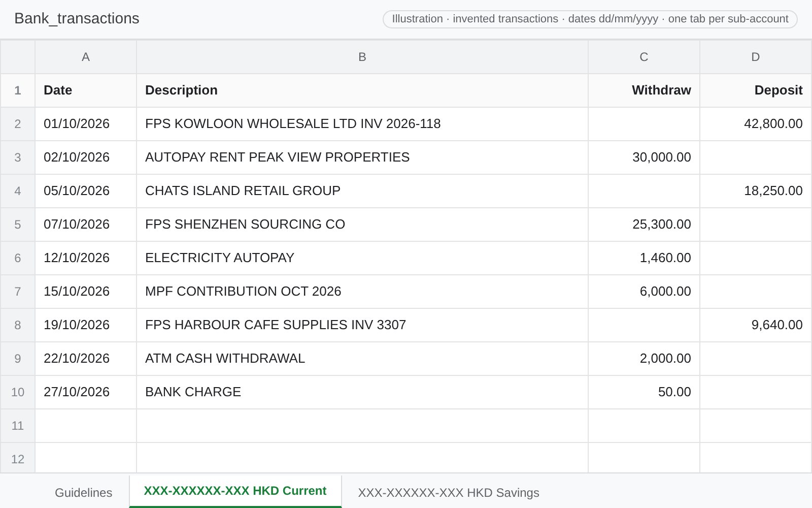The width and height of the screenshot is (812, 508).
Task: Click the illustration note pill about invented transactions
Action: (x=590, y=19)
